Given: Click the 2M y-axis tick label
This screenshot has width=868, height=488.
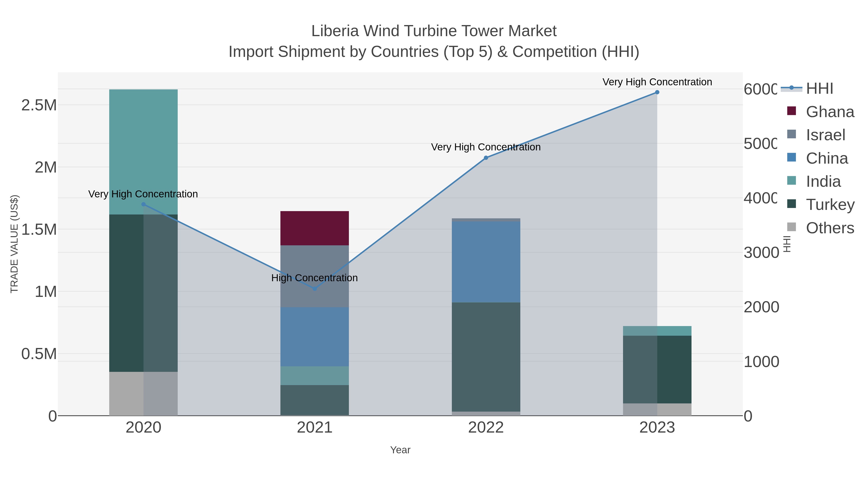Looking at the screenshot, I should coord(46,167).
